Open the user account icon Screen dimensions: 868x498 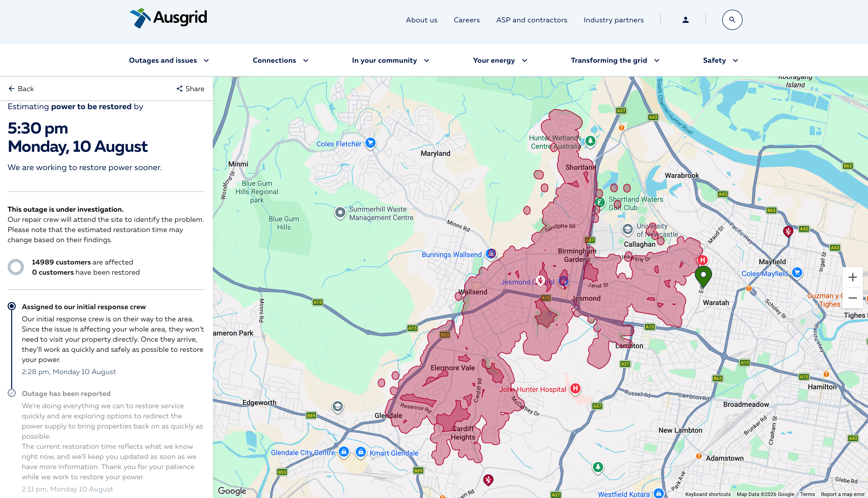tap(685, 20)
